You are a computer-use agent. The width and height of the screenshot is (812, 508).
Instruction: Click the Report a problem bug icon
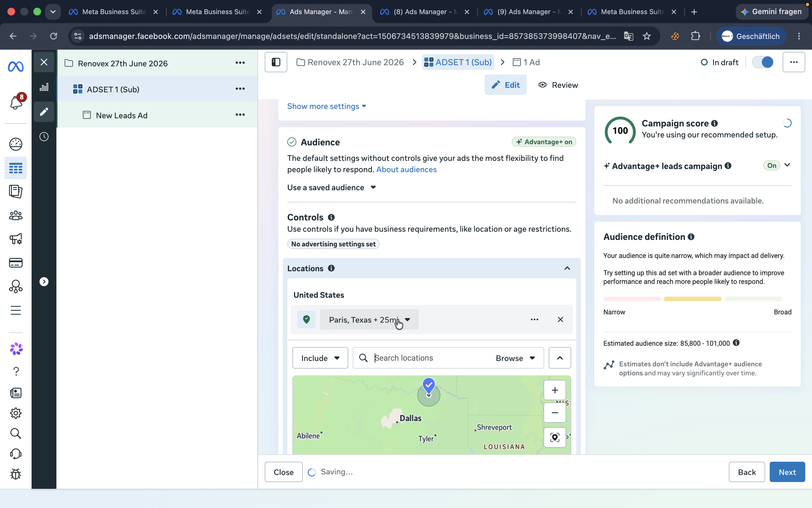click(16, 474)
